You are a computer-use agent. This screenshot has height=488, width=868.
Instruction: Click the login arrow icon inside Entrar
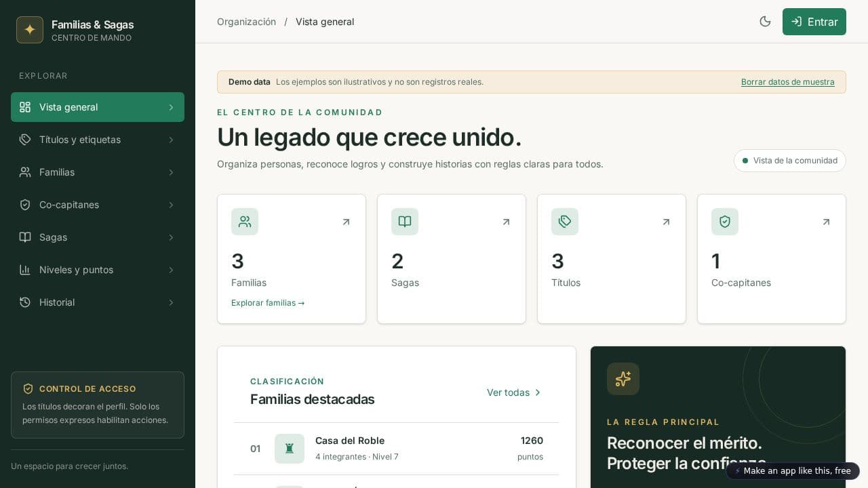pos(796,22)
